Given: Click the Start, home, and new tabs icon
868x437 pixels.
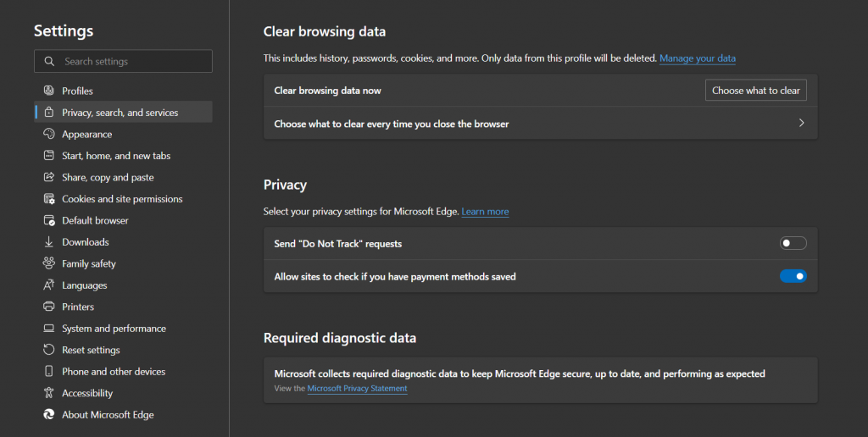Looking at the screenshot, I should coord(48,156).
